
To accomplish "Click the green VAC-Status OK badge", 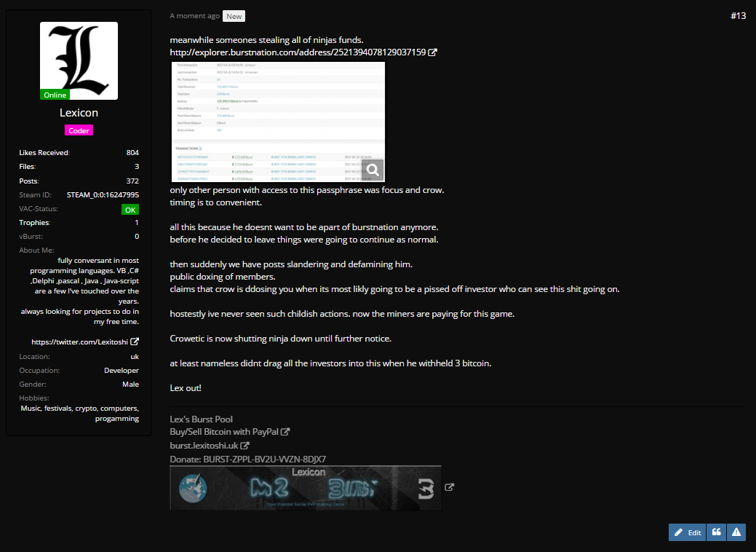I will 130,210.
